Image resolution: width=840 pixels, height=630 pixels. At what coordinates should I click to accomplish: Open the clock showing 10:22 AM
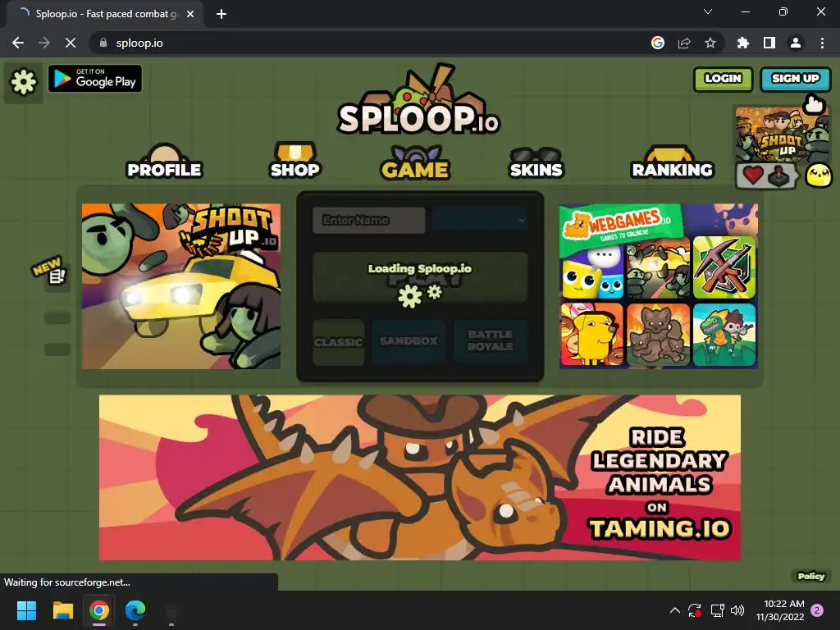click(780, 610)
